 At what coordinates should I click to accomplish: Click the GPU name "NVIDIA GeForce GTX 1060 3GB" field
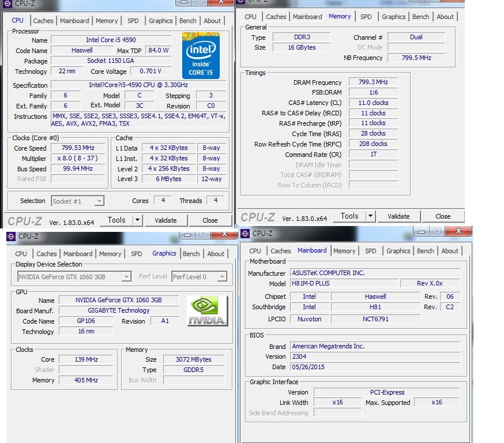pyautogui.click(x=119, y=300)
